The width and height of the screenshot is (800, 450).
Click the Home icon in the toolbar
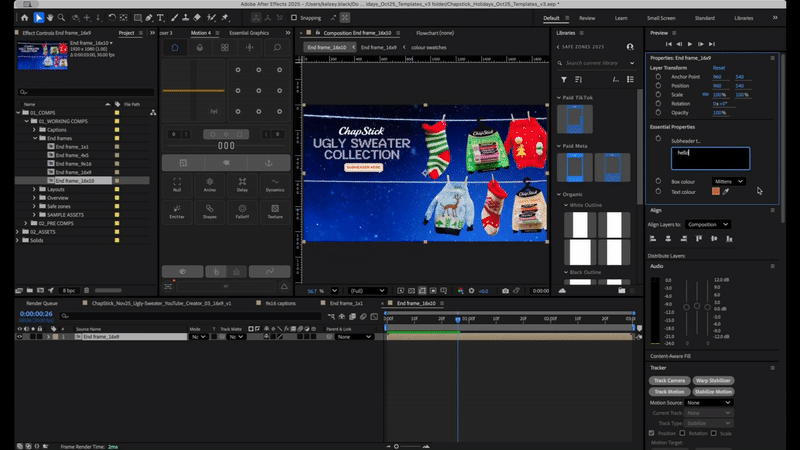click(24, 18)
